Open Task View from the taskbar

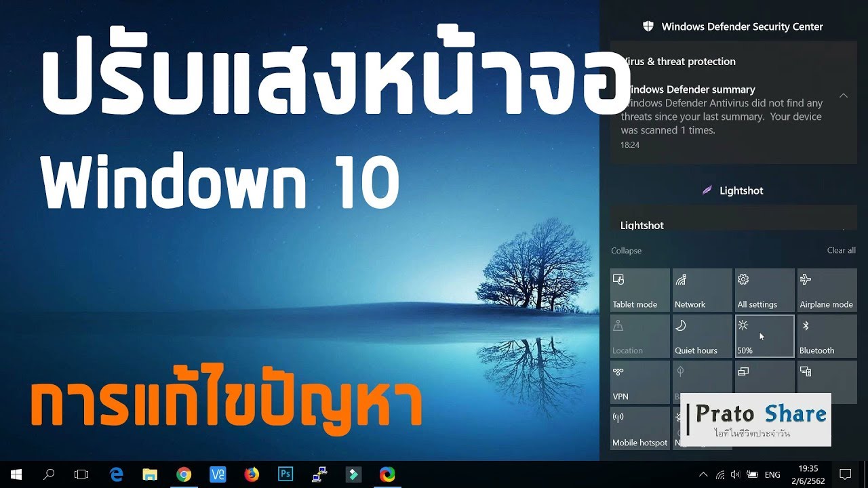[81, 474]
